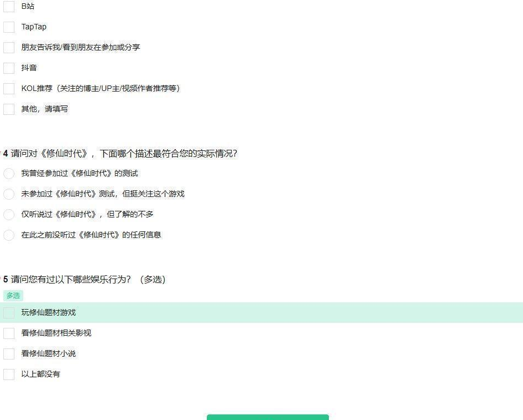Tick the KOL推荐 checkbox
This screenshot has width=523, height=420.
(9, 89)
